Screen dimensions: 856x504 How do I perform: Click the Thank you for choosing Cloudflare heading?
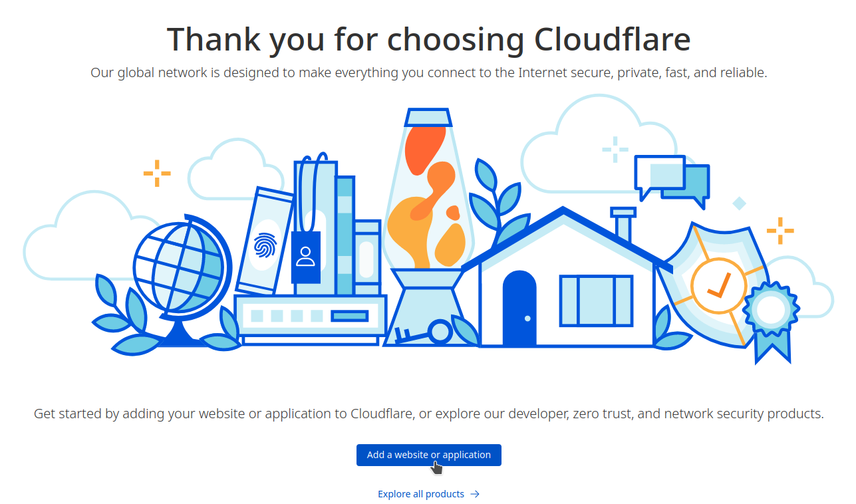click(428, 39)
